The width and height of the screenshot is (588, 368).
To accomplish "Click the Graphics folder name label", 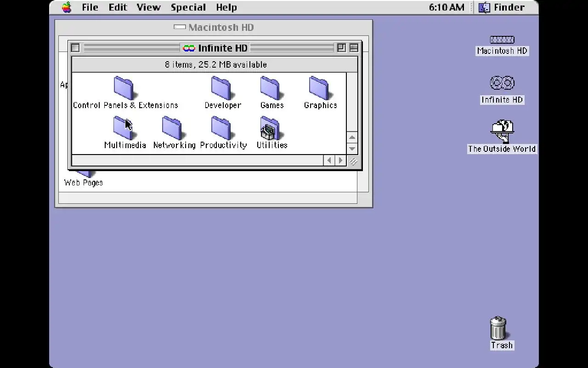I will pyautogui.click(x=321, y=105).
